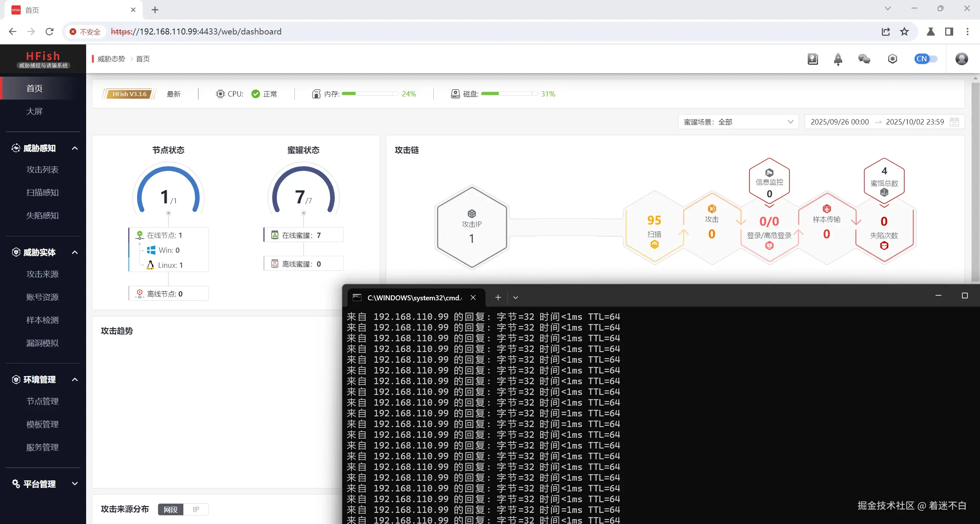Open the user avatar profile icon

pos(961,59)
